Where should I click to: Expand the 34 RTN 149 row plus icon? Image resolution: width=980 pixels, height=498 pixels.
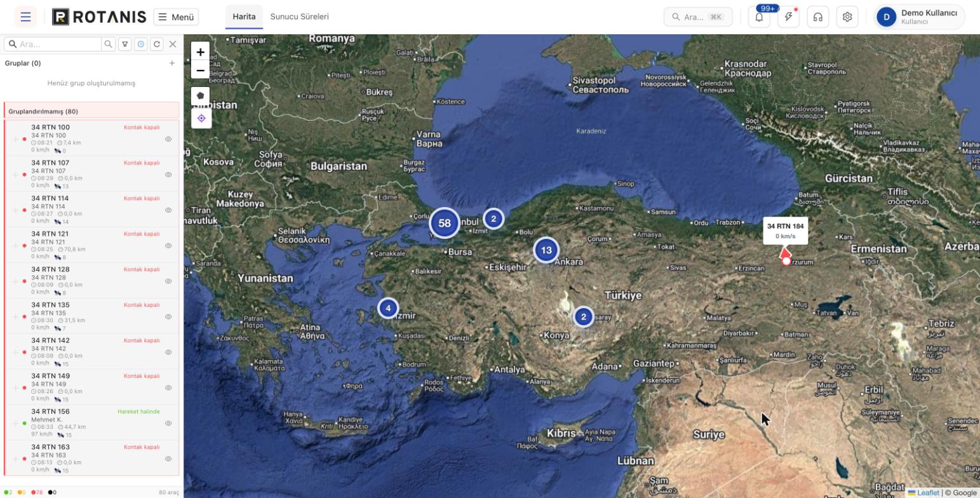pyautogui.click(x=15, y=388)
